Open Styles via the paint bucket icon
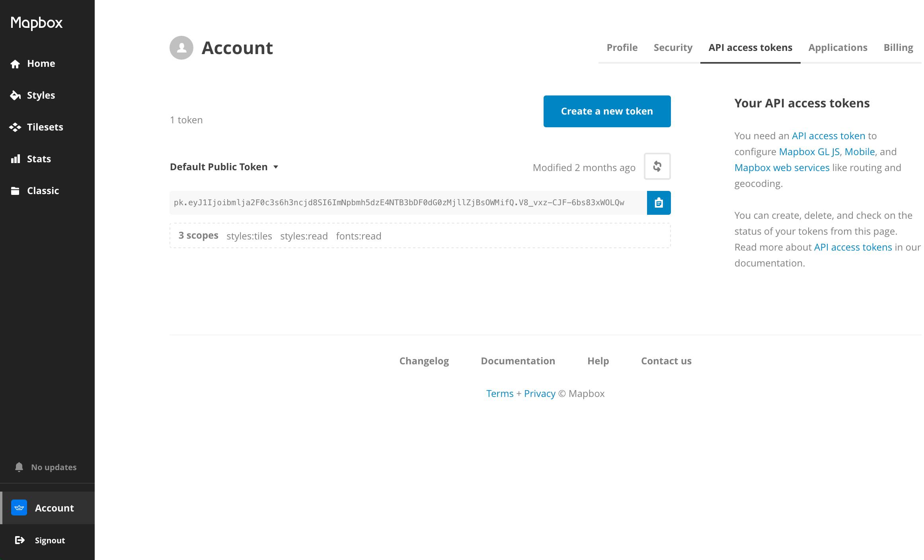Image resolution: width=924 pixels, height=560 pixels. pyautogui.click(x=15, y=95)
